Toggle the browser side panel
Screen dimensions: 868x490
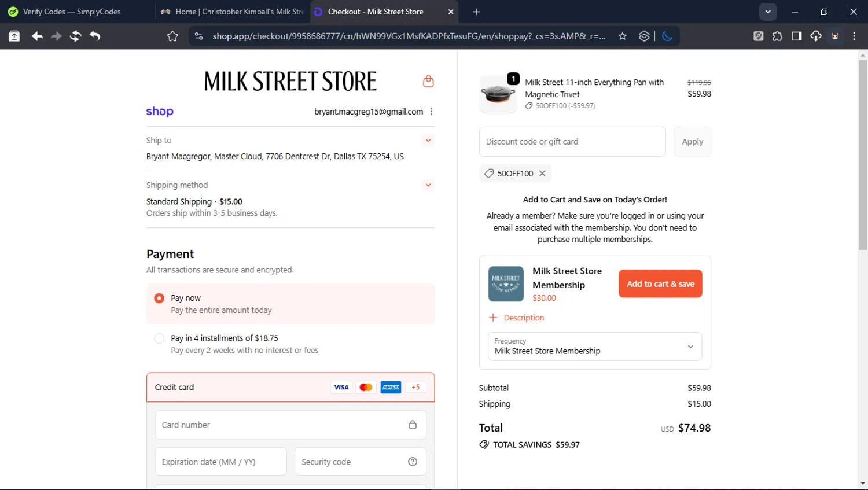797,36
